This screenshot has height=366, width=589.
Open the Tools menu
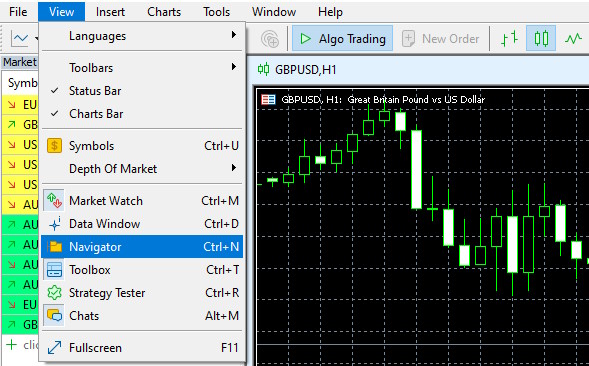point(216,12)
